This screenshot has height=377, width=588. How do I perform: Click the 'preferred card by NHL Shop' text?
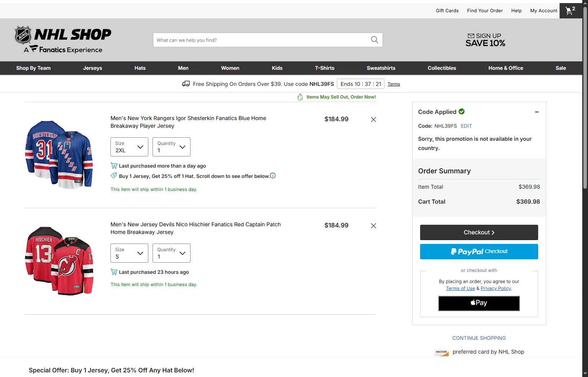coord(488,352)
